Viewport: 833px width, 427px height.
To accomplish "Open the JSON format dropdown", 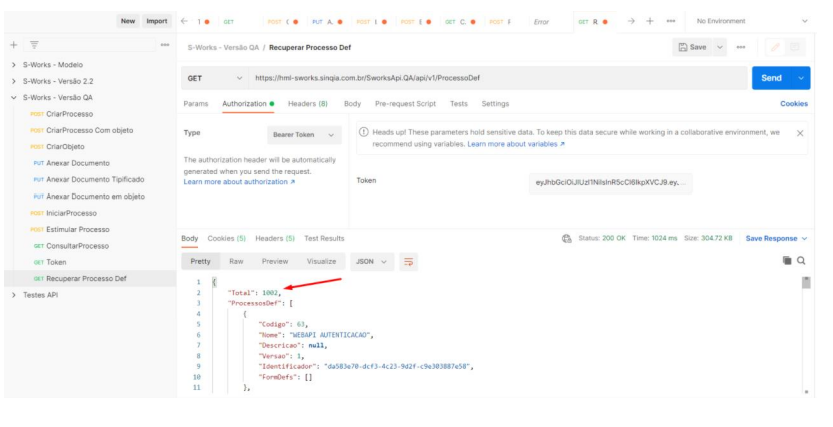I will (x=372, y=262).
